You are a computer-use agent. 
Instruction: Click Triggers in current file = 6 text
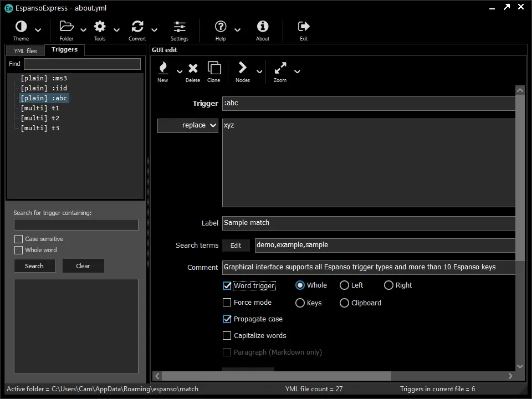[437, 389]
